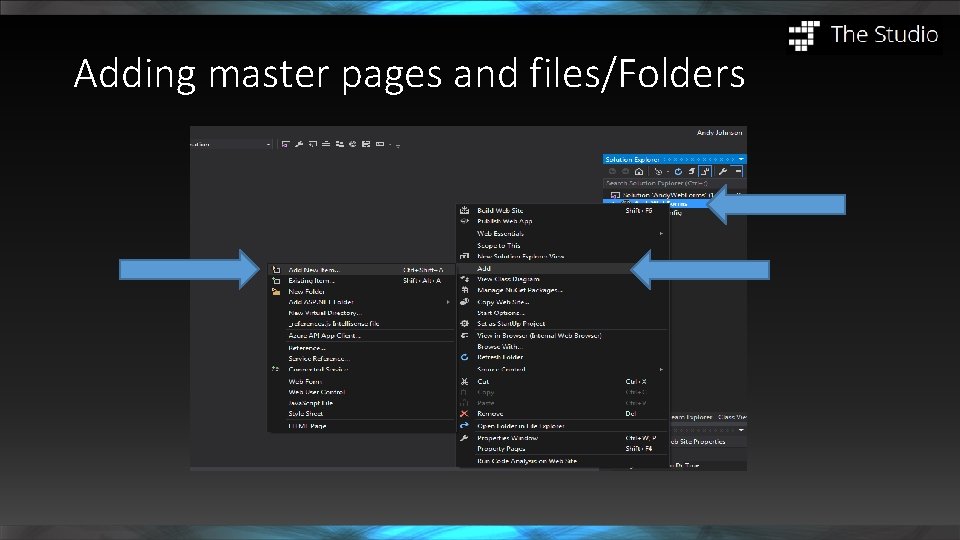
Task: Open the top toolbar overflow options arrow
Action: click(x=397, y=146)
